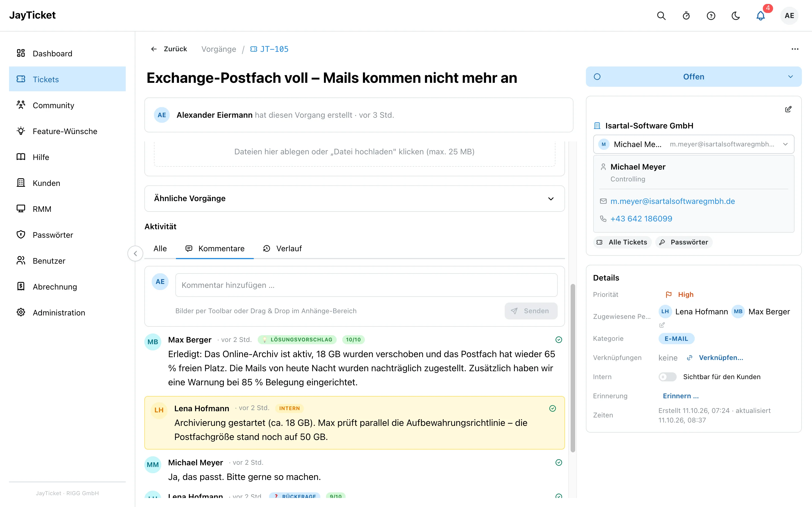Open the Offen status dropdown
The image size is (812, 507).
tap(694, 77)
